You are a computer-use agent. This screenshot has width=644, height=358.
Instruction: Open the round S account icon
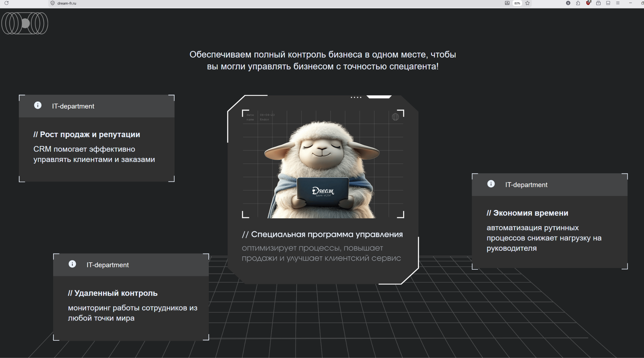568,3
